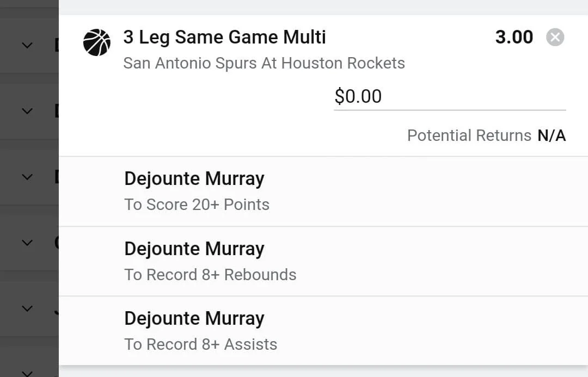The height and width of the screenshot is (377, 588).
Task: Focus the $0.00 stake input field
Action: pos(449,97)
